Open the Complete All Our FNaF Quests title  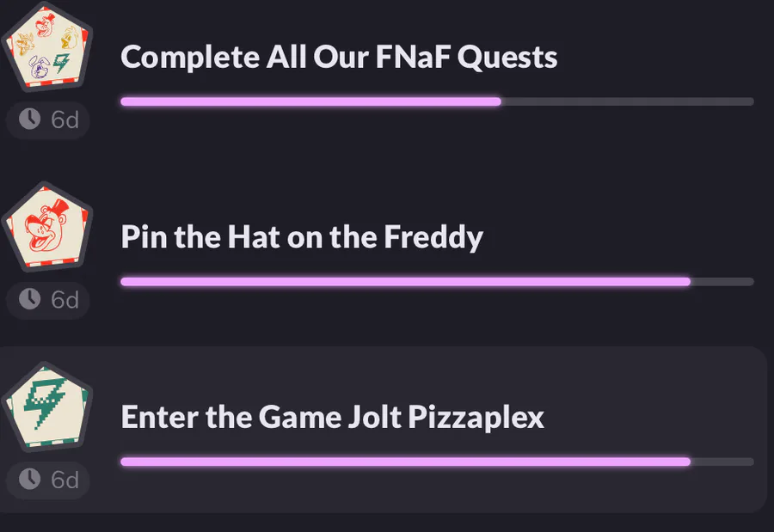[x=339, y=57]
